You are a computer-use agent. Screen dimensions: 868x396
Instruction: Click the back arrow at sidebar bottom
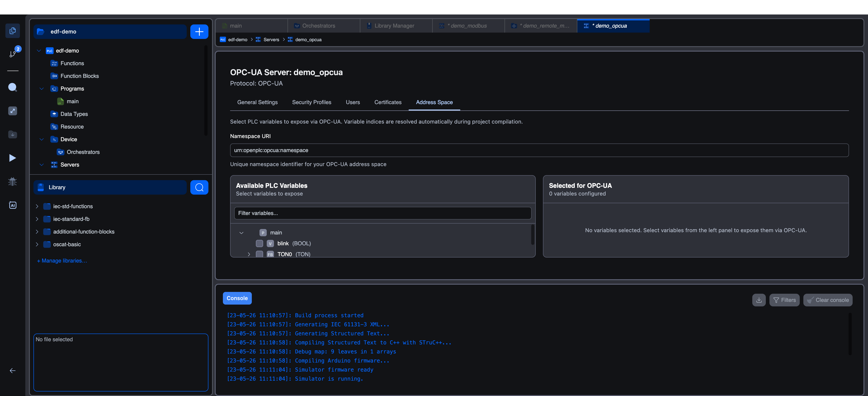[x=12, y=371]
